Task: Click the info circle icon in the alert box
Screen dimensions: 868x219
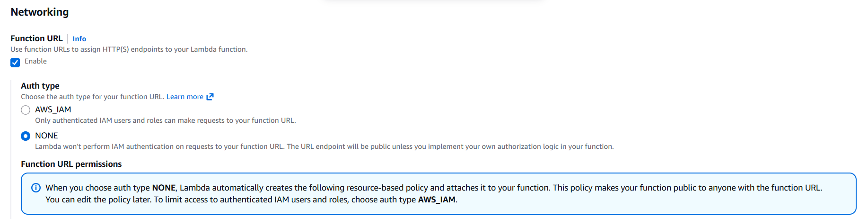Action: 36,188
